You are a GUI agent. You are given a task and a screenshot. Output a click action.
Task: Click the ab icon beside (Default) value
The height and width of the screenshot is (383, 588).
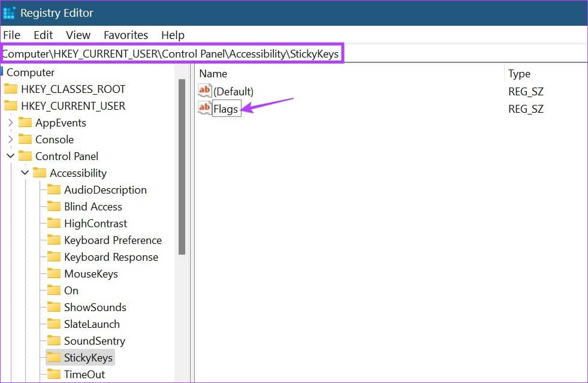coord(204,91)
